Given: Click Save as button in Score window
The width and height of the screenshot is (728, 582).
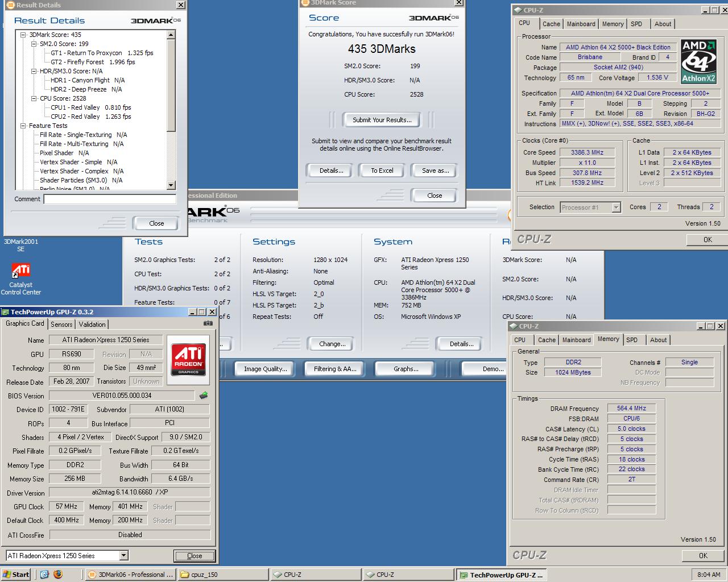Looking at the screenshot, I should click(x=435, y=171).
